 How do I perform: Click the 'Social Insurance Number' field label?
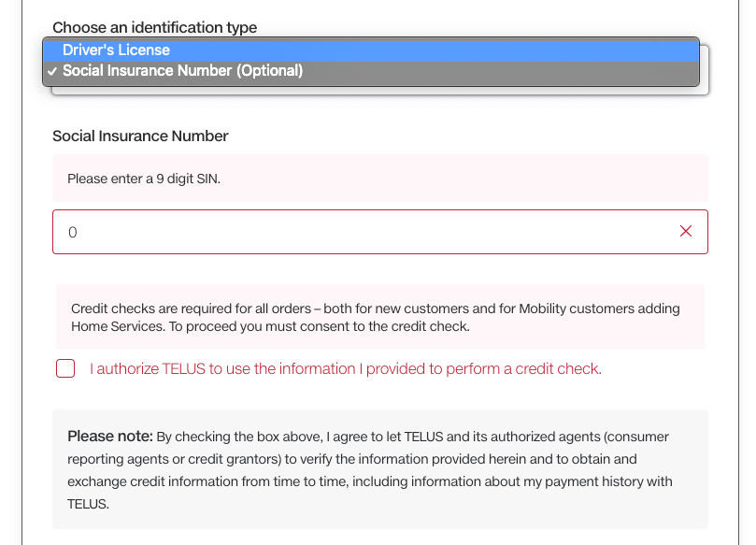(x=140, y=136)
